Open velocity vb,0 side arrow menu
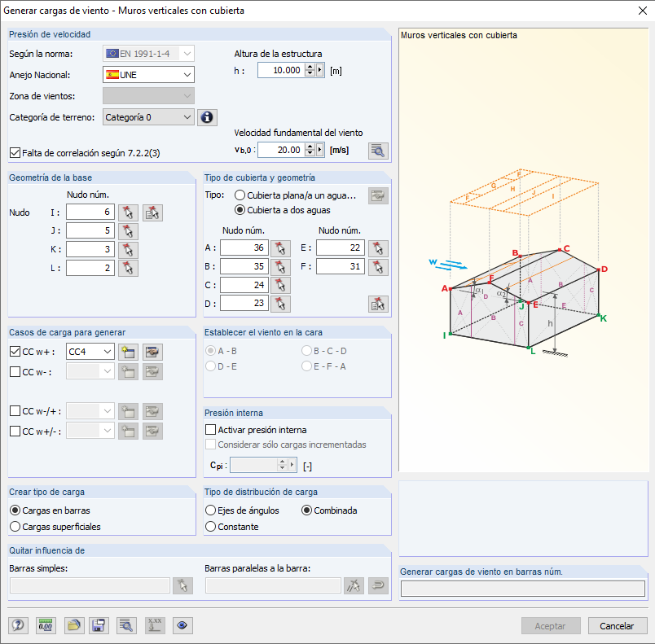This screenshot has height=644, width=655. click(320, 150)
